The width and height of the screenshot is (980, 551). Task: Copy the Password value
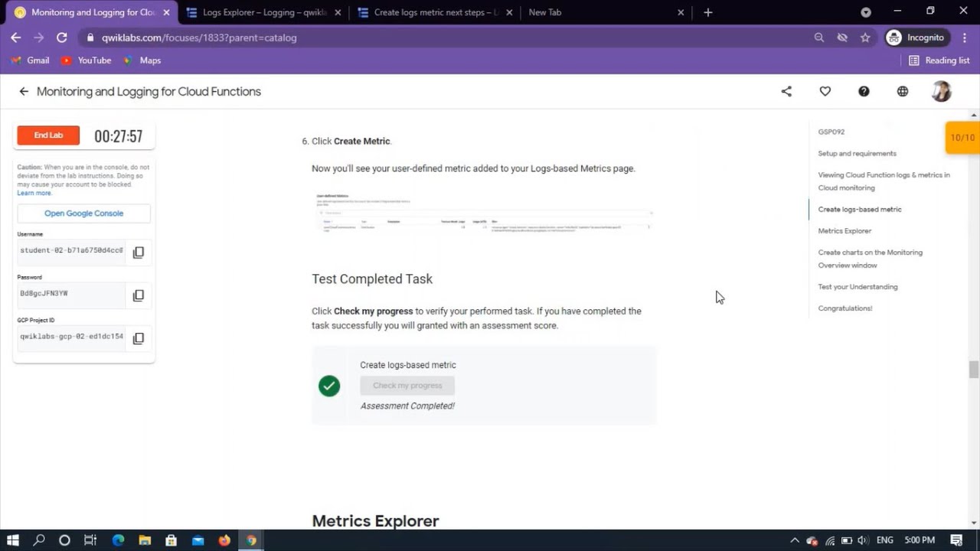[x=139, y=295]
